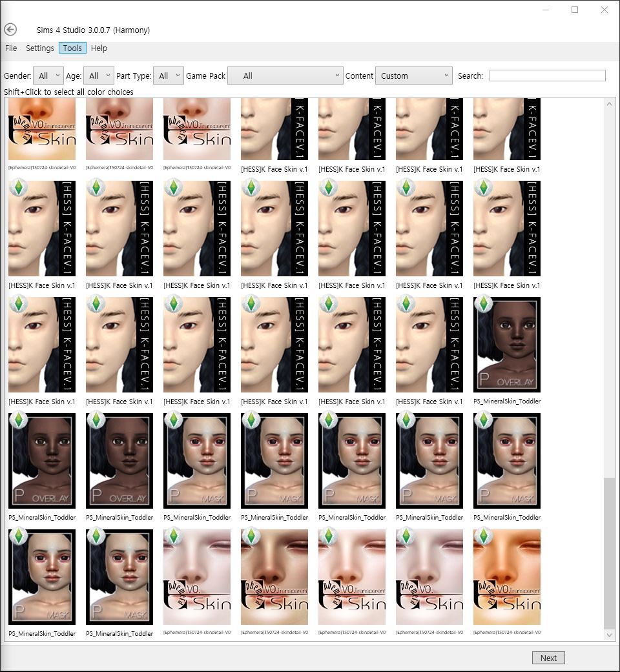Open the Settings menu
Image resolution: width=620 pixels, height=672 pixels.
coord(40,48)
